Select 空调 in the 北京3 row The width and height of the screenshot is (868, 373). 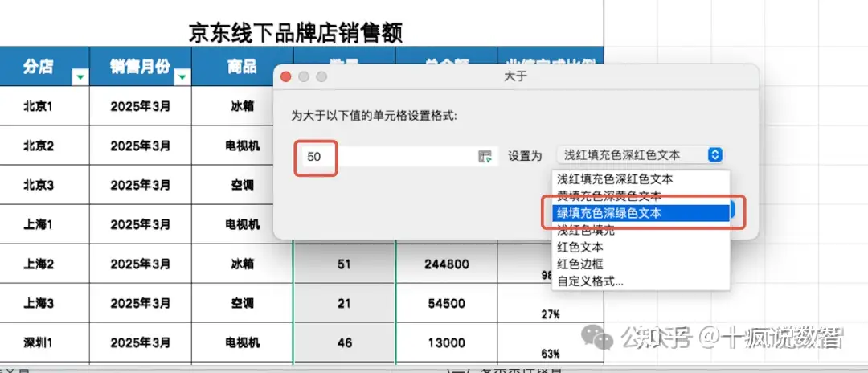[243, 186]
